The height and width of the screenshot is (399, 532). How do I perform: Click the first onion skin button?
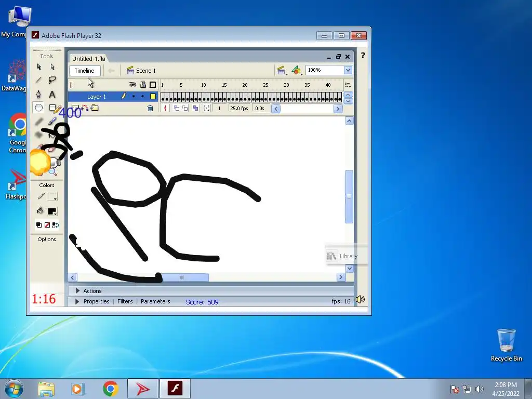pos(177,108)
